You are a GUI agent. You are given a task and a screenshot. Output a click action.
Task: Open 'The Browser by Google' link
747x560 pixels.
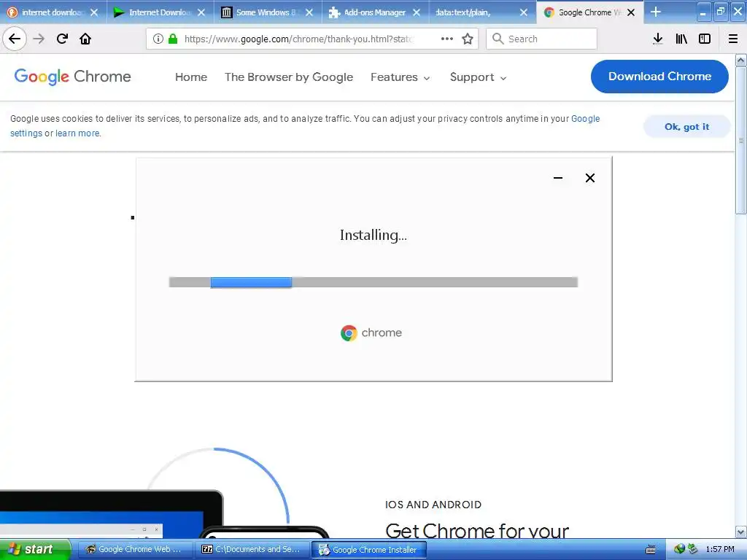coord(289,77)
